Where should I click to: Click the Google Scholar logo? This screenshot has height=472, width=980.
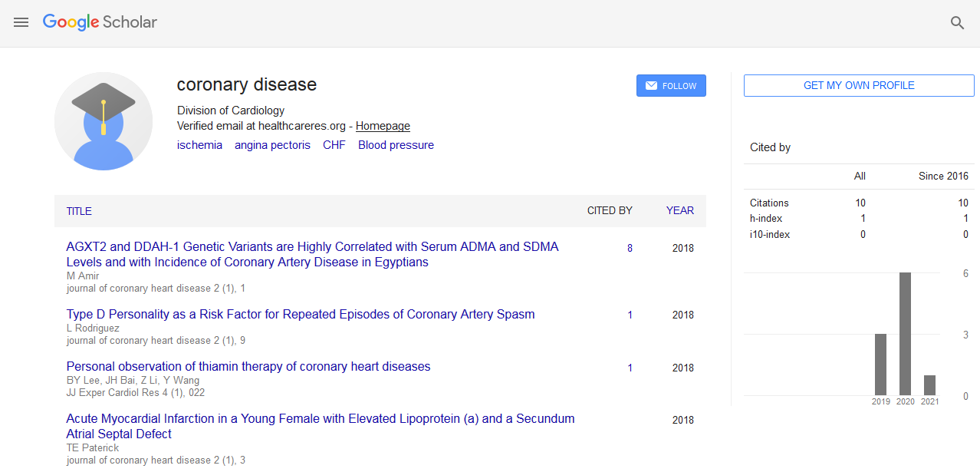100,22
